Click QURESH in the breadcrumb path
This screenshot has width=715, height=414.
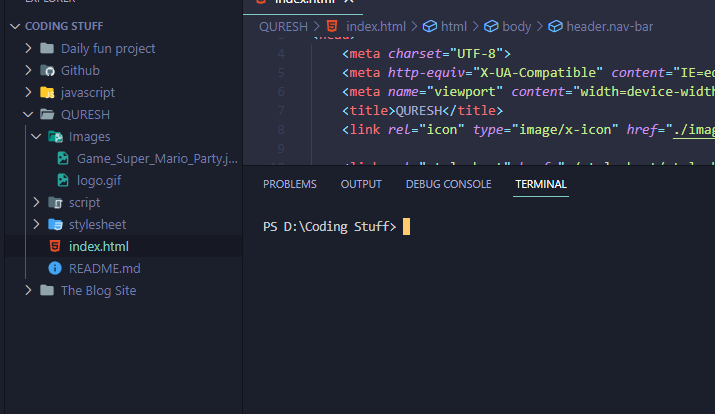pos(283,26)
